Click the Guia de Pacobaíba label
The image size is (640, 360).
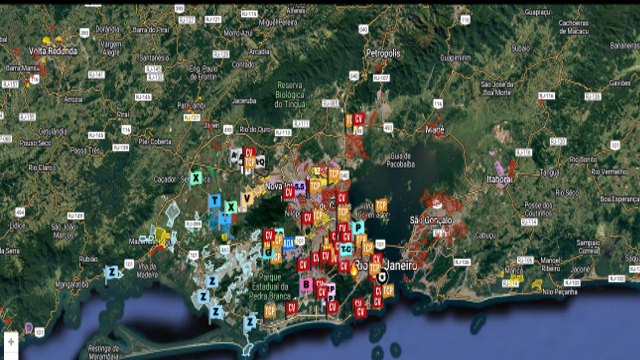pyautogui.click(x=400, y=160)
